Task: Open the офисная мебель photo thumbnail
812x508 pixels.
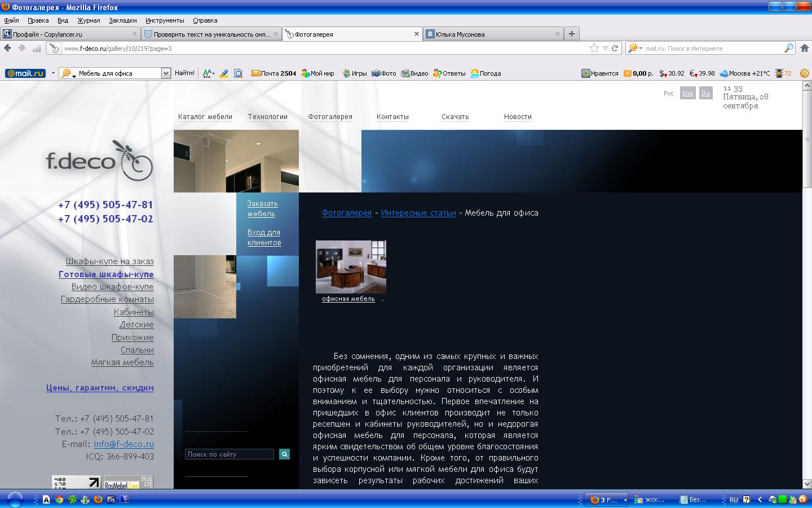Action: click(x=351, y=267)
